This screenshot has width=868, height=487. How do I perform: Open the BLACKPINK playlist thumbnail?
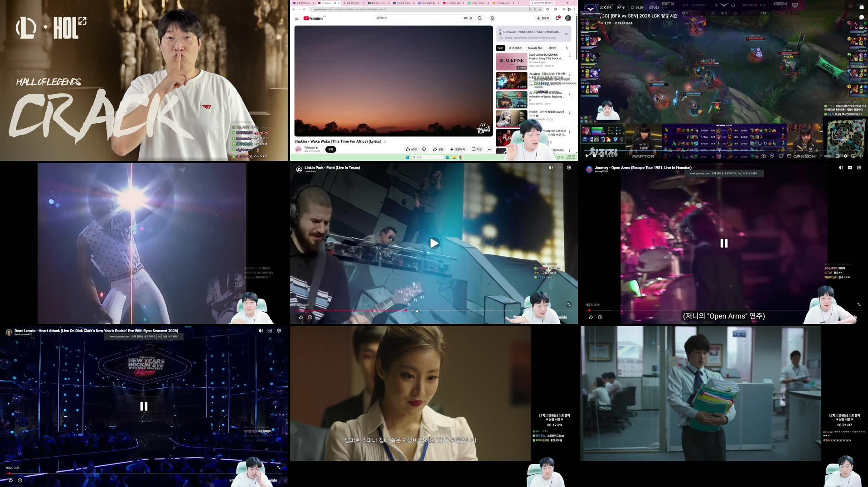[511, 62]
